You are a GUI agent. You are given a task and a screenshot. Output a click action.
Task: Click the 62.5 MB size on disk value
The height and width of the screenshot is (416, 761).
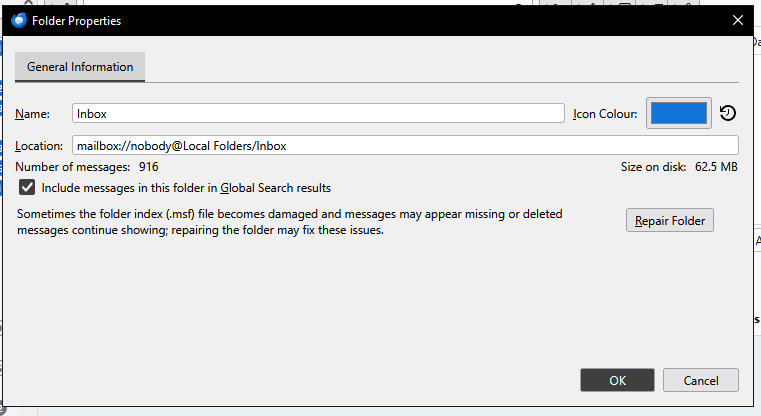pos(716,167)
